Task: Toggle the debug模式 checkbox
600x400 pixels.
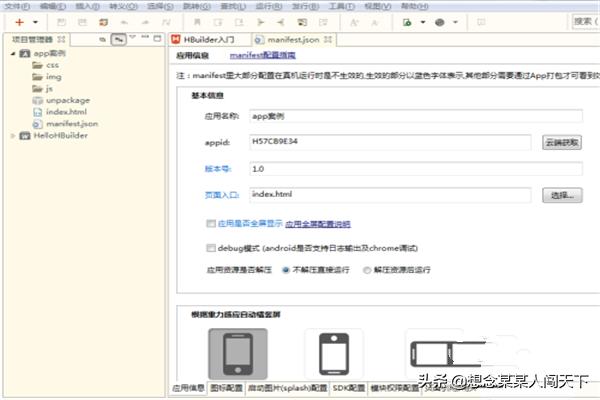Action: click(210, 247)
